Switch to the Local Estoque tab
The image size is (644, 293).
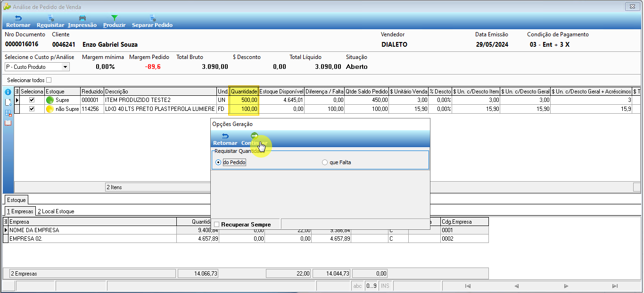tap(56, 211)
